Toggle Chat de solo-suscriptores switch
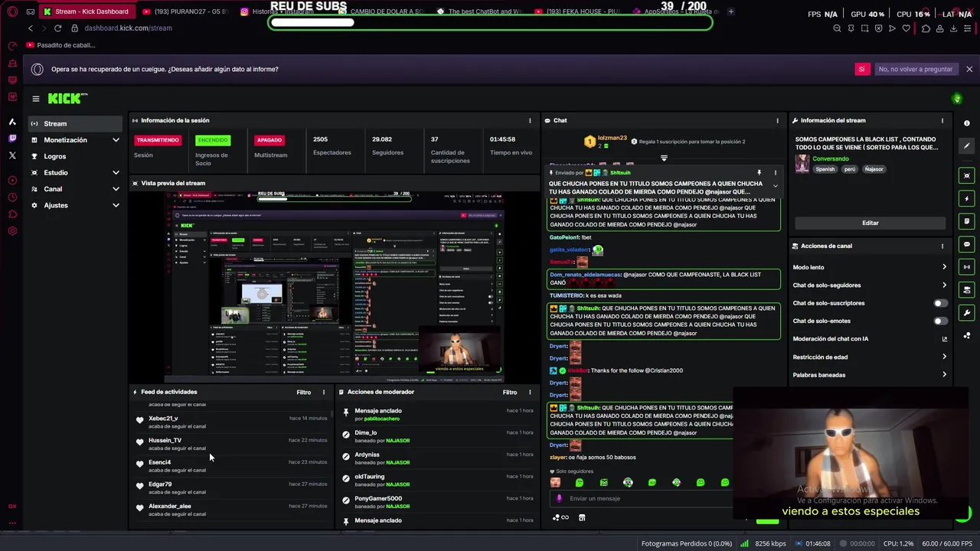 tap(940, 303)
